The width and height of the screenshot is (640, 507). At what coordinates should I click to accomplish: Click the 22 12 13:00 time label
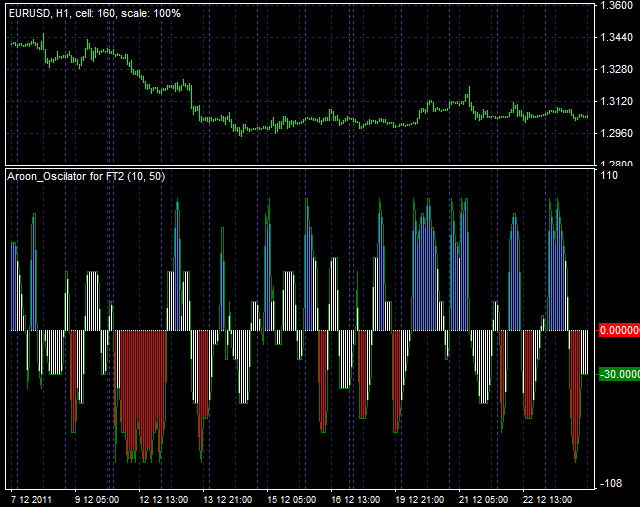(547, 500)
